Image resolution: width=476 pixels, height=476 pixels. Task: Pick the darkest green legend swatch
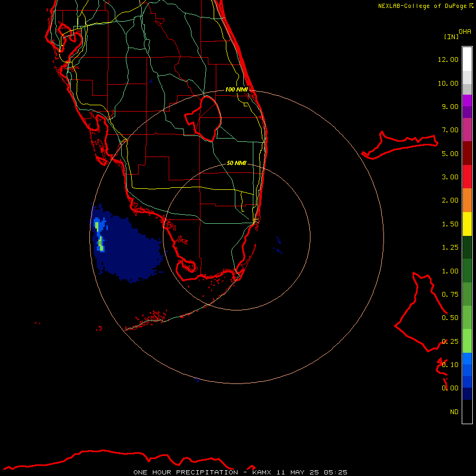(x=467, y=247)
